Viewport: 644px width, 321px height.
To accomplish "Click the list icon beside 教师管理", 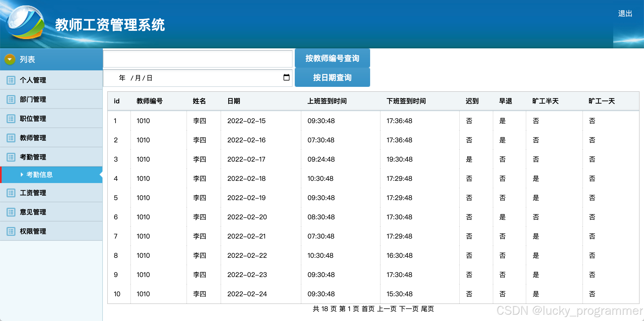I will coord(11,138).
